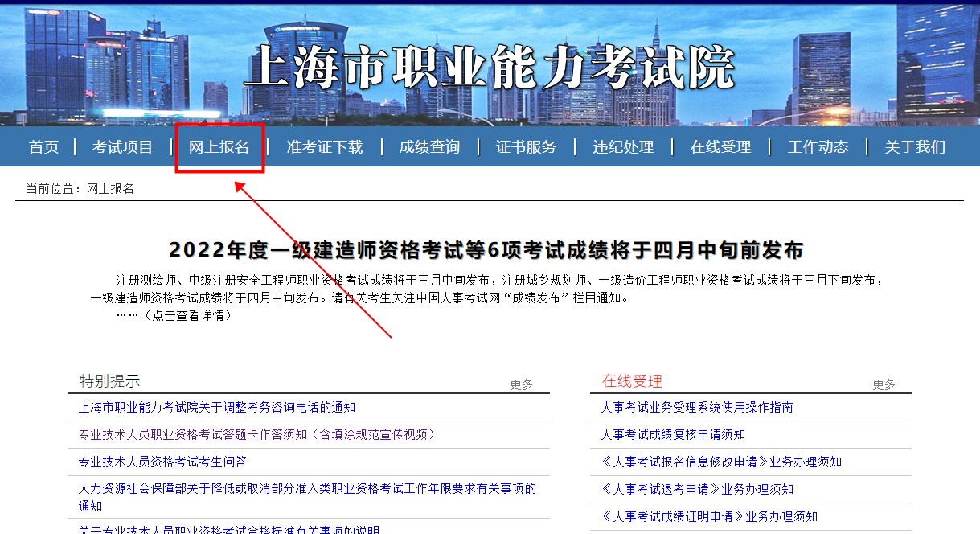Open the 违纪处理 navigation item
980x534 pixels.
coord(623,147)
